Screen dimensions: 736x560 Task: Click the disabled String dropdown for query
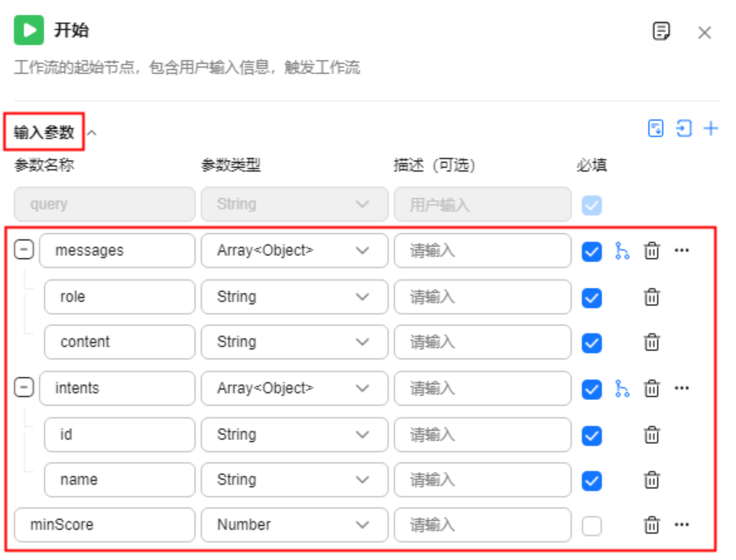pyautogui.click(x=295, y=204)
